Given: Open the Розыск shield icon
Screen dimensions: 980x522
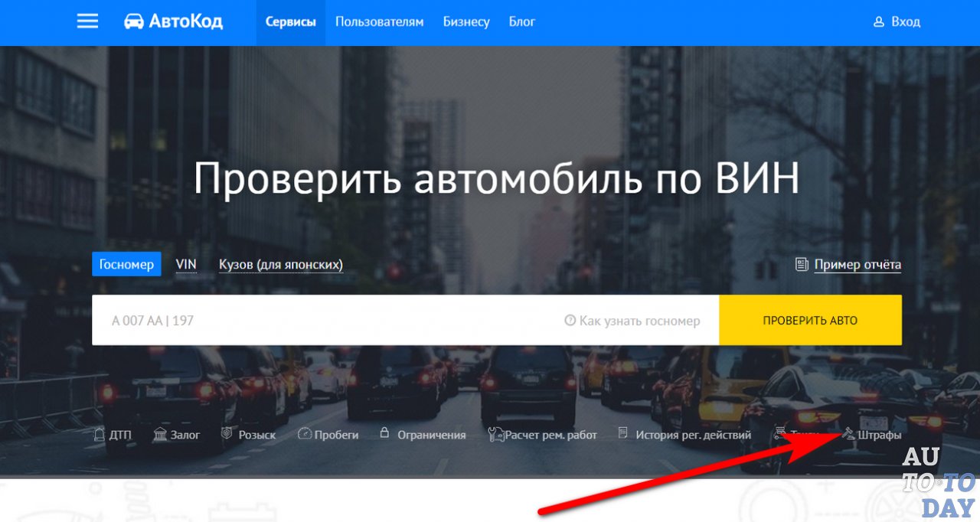Looking at the screenshot, I should pyautogui.click(x=226, y=433).
